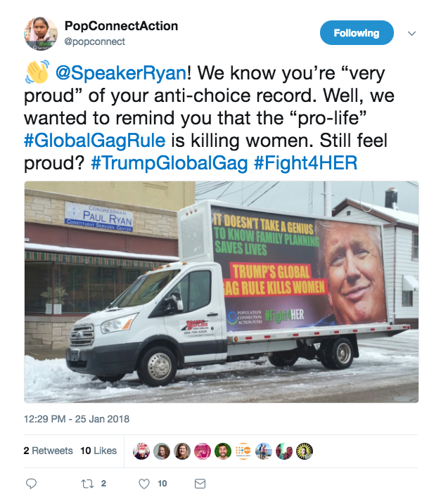Open the #GlobalGagRule hashtag
Viewport: 441px width, 504px height.
(x=95, y=141)
